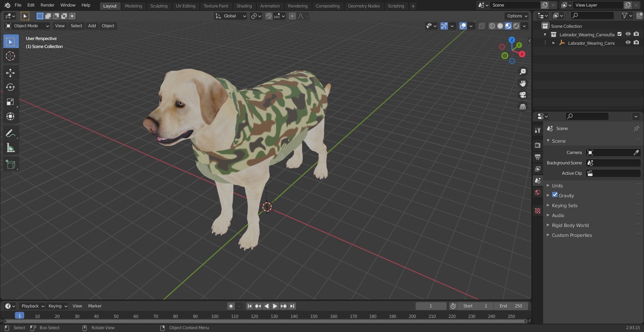Click the viewport zoom magnifier icon

[x=522, y=72]
